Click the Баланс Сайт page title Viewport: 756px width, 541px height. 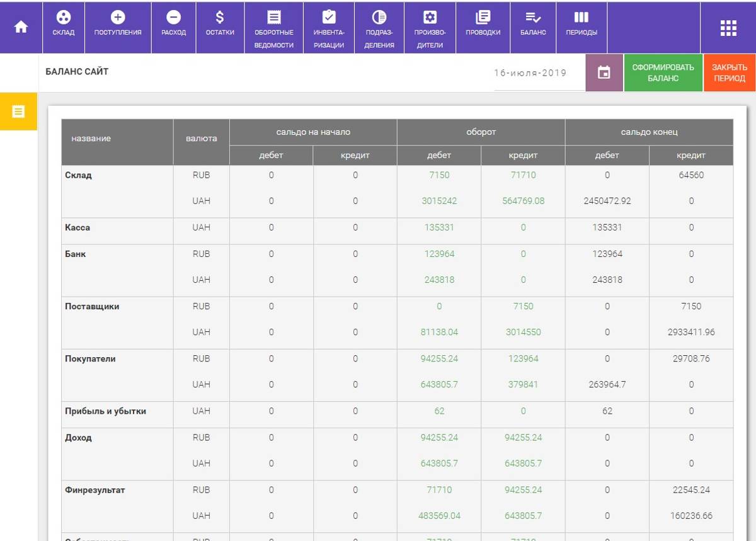point(77,72)
